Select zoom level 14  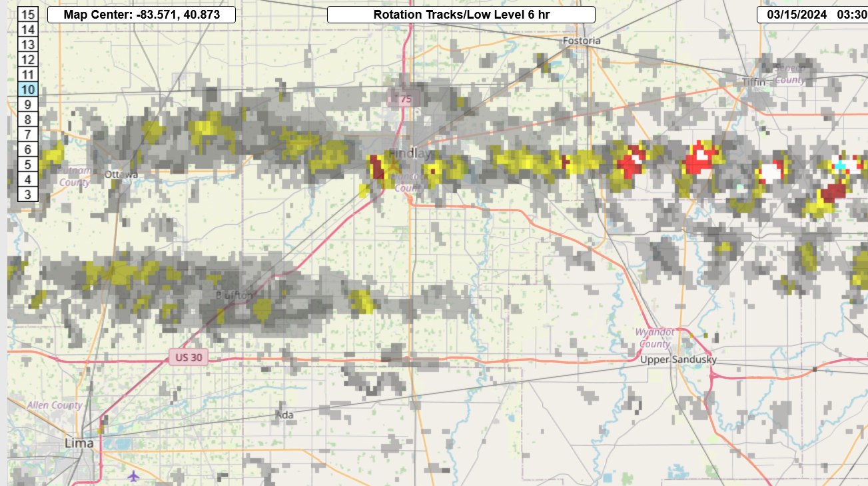(28, 29)
